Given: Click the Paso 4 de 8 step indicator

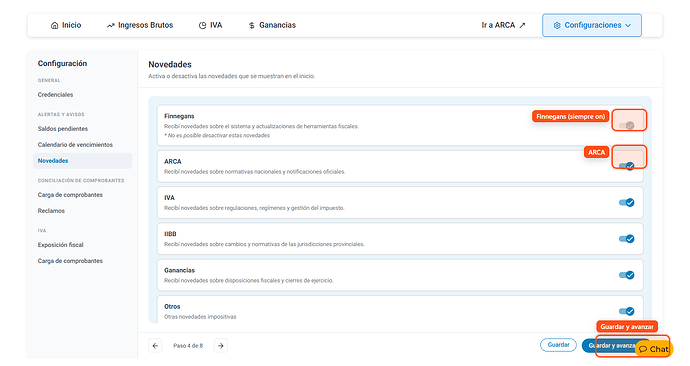Looking at the screenshot, I should click(188, 346).
